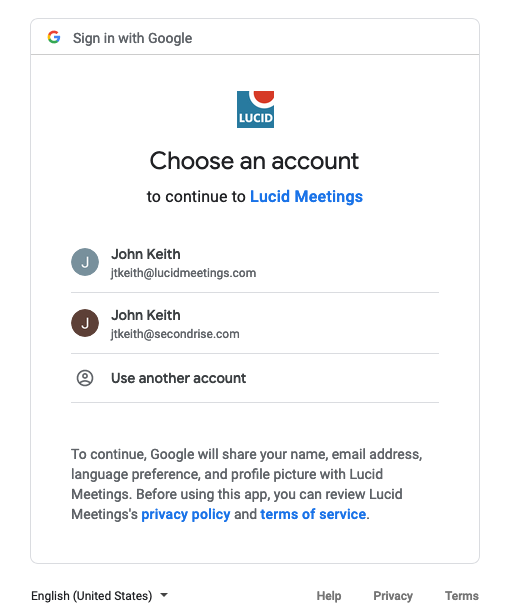Choose Use another account
The width and height of the screenshot is (523, 615).
255,378
